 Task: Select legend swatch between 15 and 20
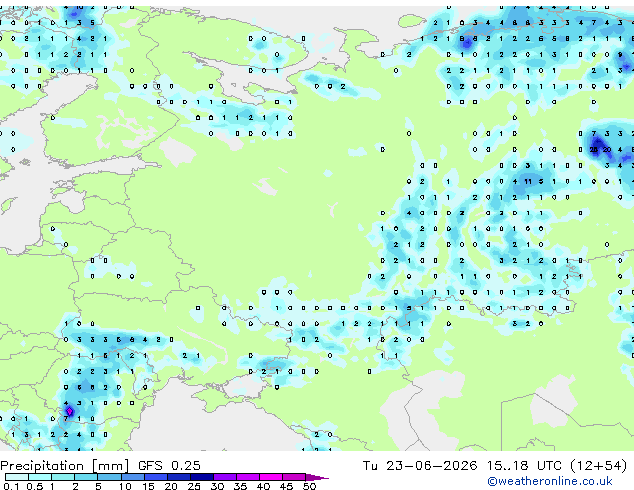(156, 477)
